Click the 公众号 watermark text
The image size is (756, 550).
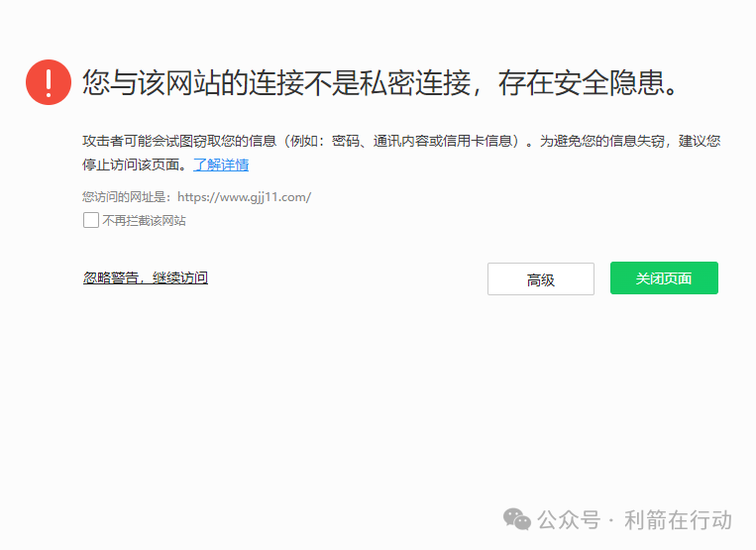point(569,520)
